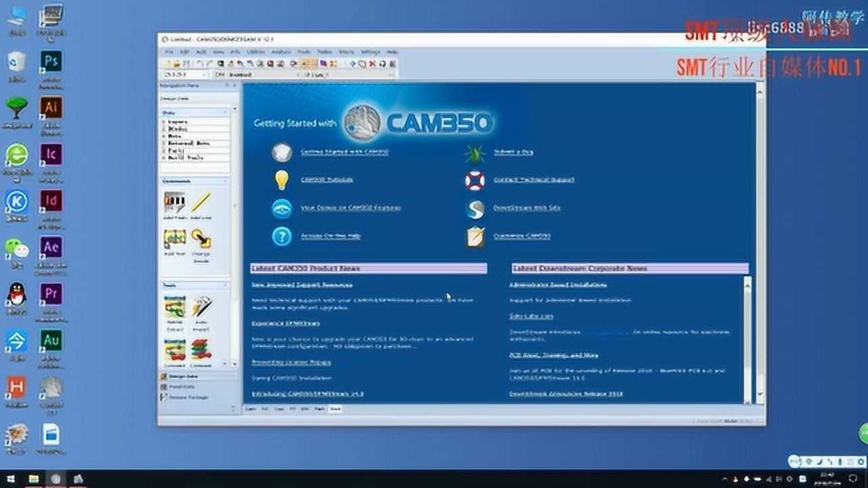The width and height of the screenshot is (868, 488).
Task: Select the Add Line pencil icon
Action: pyautogui.click(x=201, y=203)
